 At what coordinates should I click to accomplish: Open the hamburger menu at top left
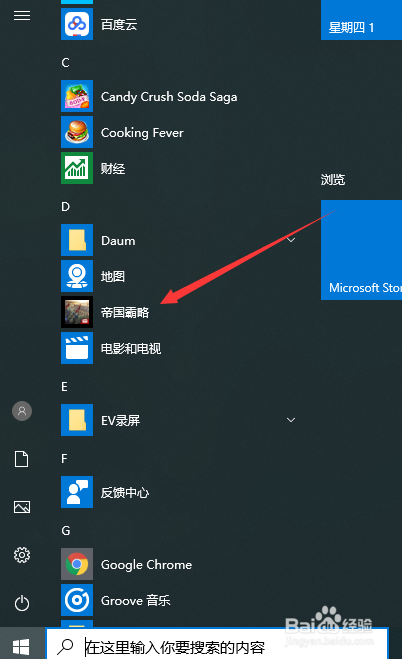click(x=22, y=16)
